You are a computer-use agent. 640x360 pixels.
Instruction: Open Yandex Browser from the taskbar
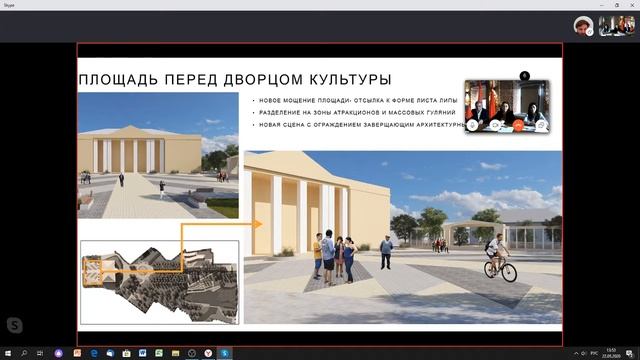pyautogui.click(x=208, y=353)
